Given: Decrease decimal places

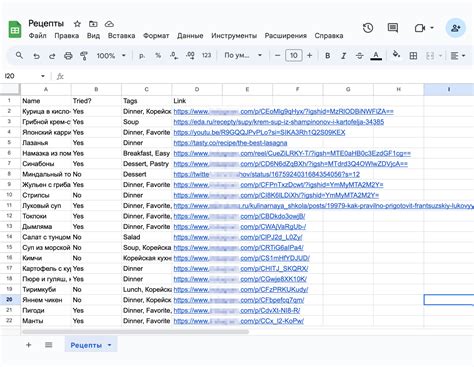Looking at the screenshot, I should [174, 56].
